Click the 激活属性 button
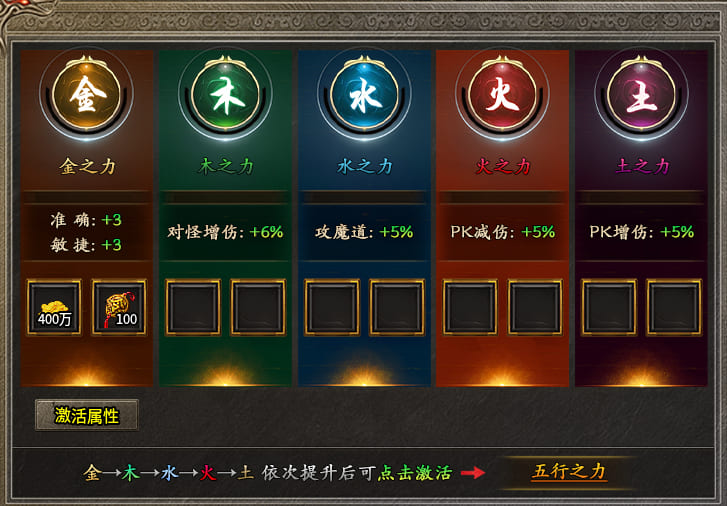The width and height of the screenshot is (727, 506). (87, 415)
